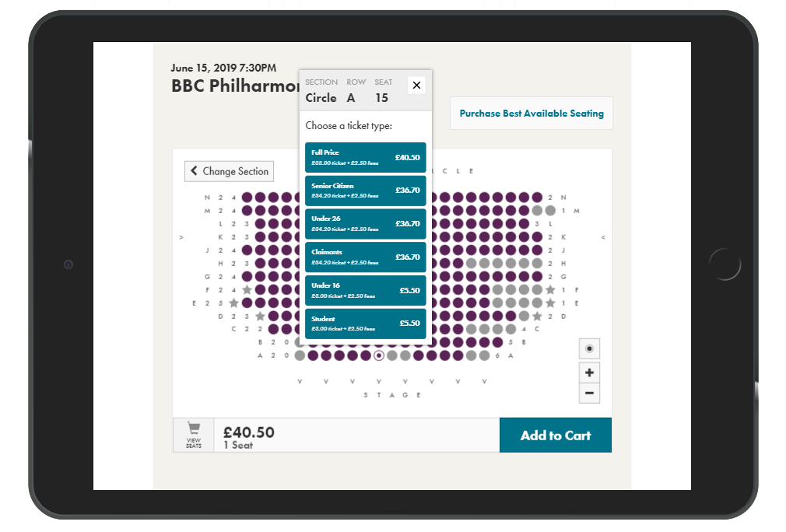
Task: Click a star accessible seat in row D
Action: coord(260,316)
